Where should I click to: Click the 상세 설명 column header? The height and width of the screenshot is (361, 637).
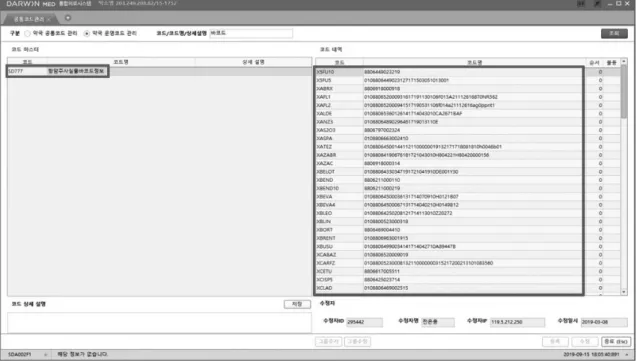(x=254, y=62)
